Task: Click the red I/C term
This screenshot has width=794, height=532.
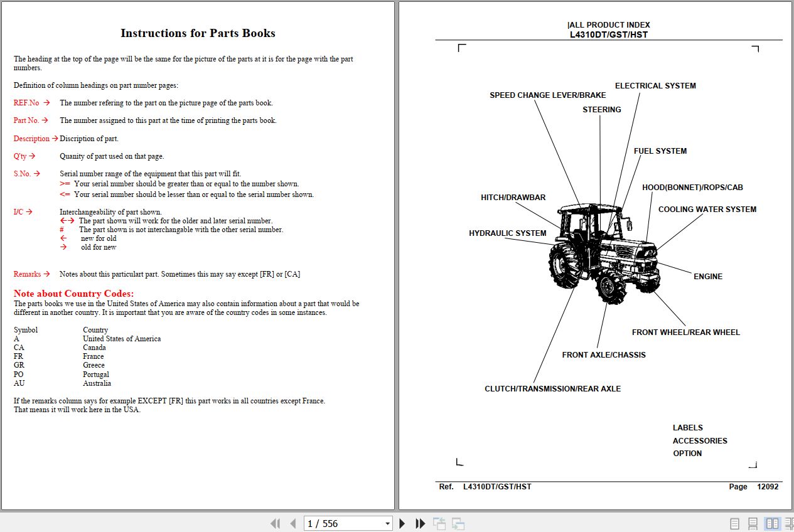Action: 18,212
